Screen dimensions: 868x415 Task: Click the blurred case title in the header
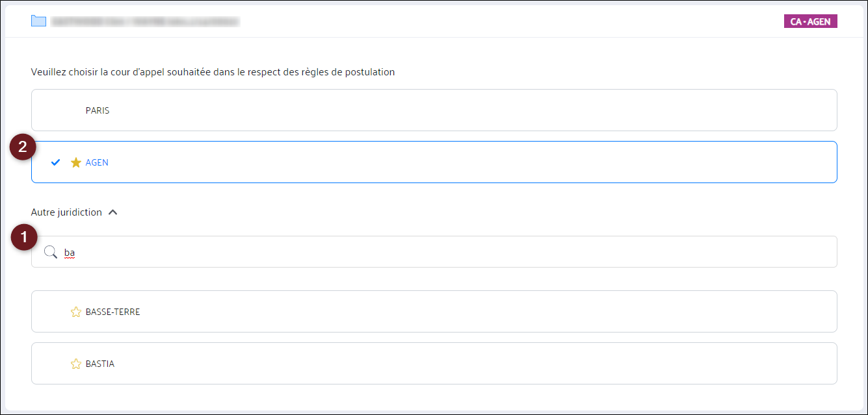pos(145,21)
